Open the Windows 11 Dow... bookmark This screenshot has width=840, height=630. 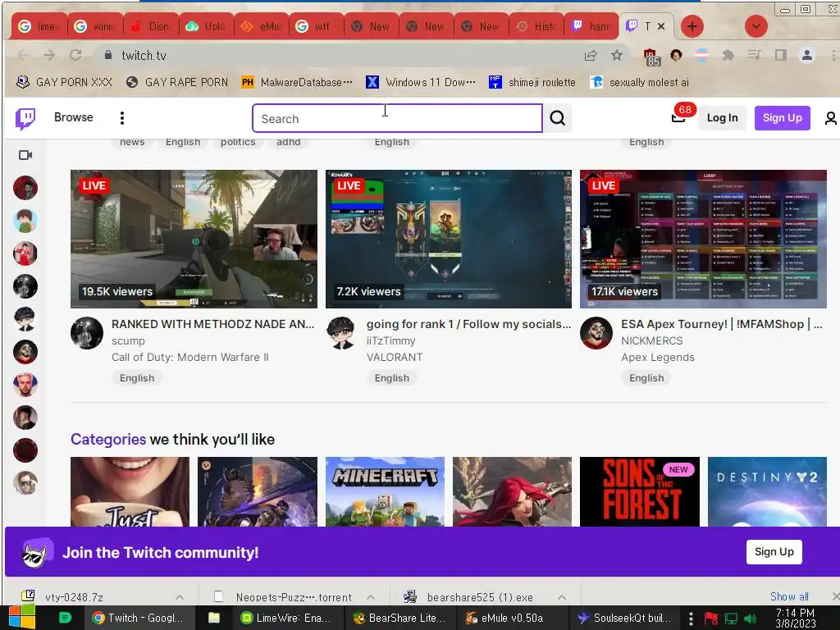(x=421, y=82)
